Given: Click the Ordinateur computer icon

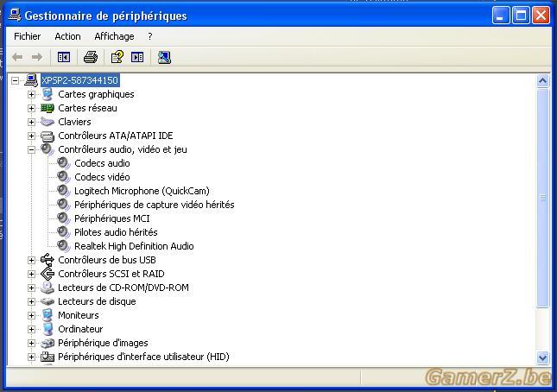Looking at the screenshot, I should coord(47,329).
